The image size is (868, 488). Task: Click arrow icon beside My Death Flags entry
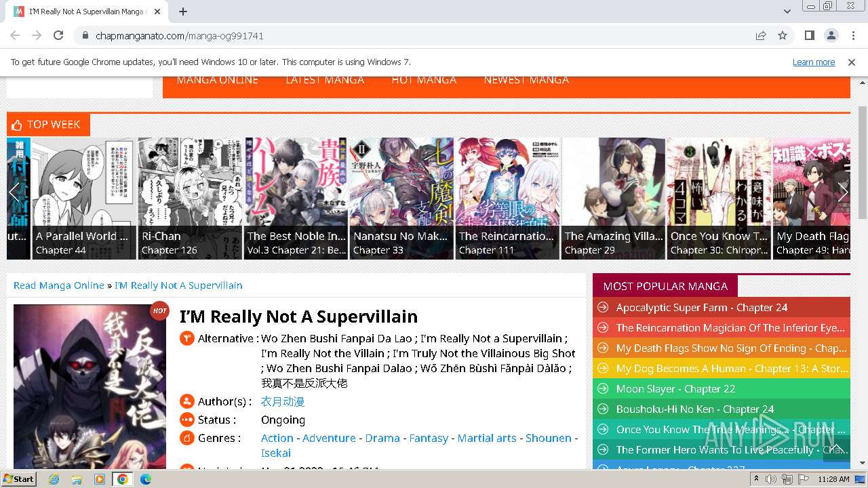(x=603, y=348)
